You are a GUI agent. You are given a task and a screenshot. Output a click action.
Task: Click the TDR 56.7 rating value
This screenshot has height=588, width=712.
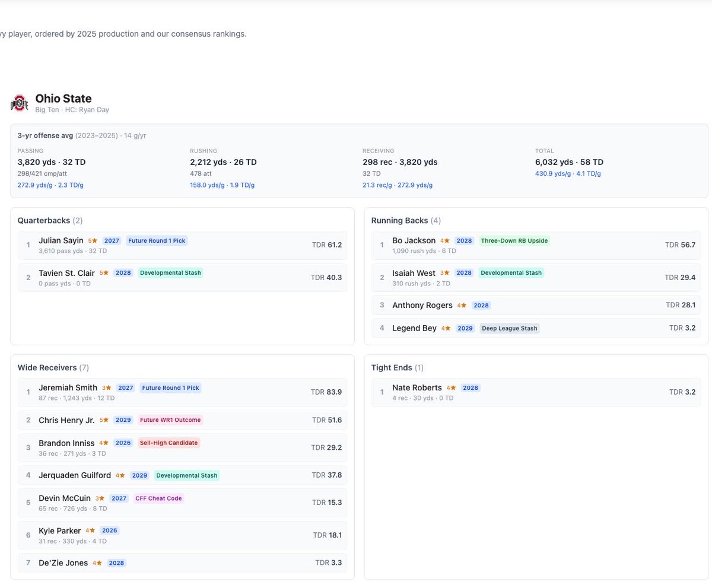(680, 245)
